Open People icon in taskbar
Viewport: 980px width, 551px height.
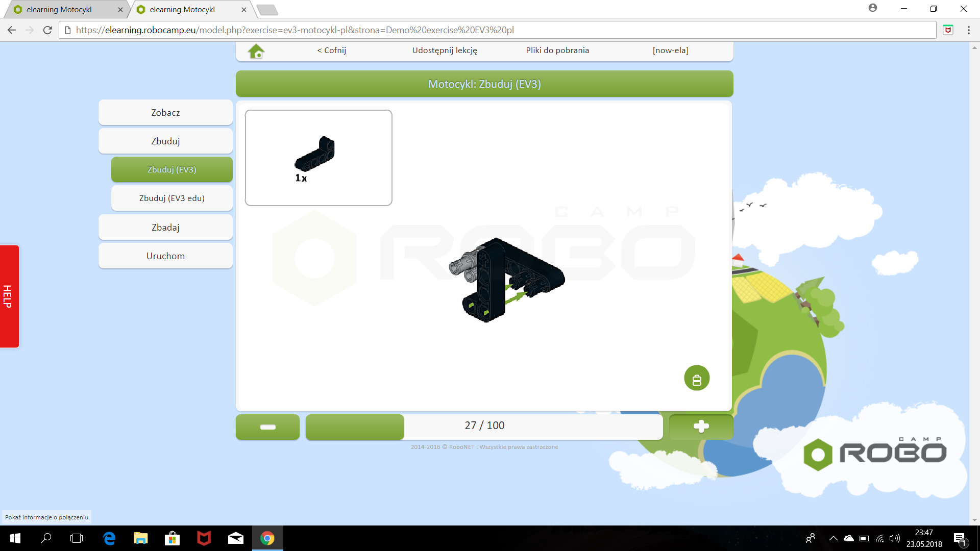click(x=810, y=538)
